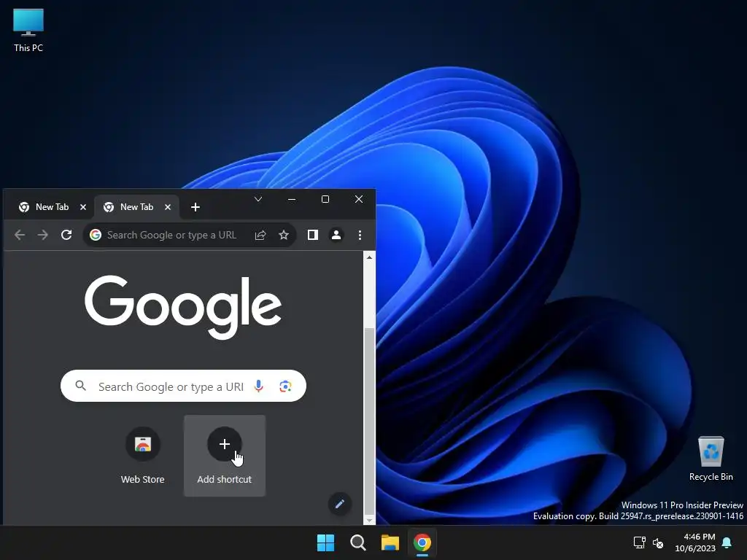The height and width of the screenshot is (560, 747).
Task: Click the Add shortcut tile
Action: (225, 455)
